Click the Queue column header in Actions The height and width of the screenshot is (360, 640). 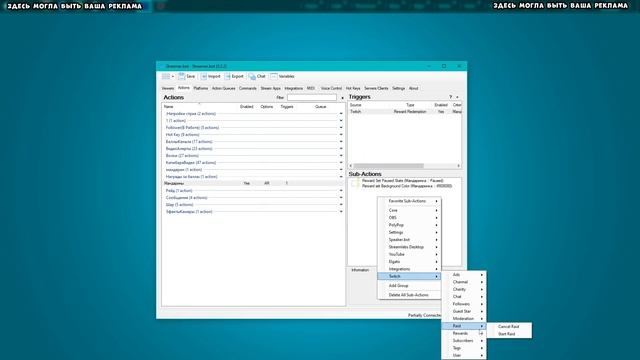(320, 107)
